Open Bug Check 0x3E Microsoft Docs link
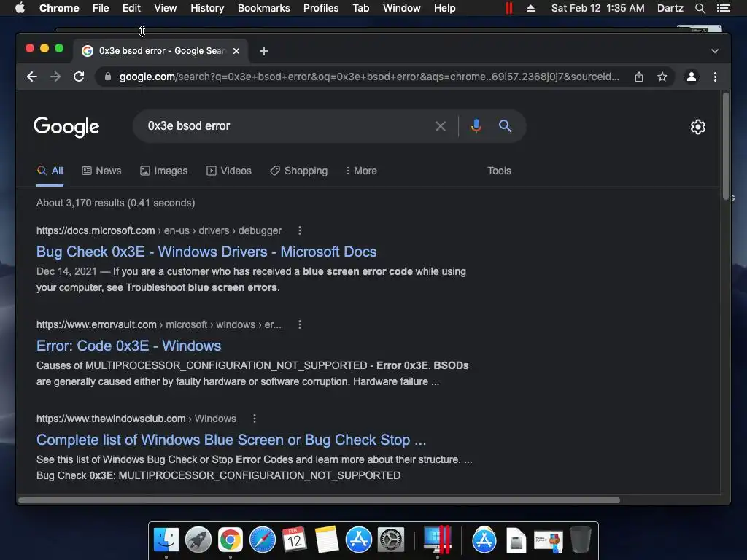The image size is (747, 560). [206, 252]
